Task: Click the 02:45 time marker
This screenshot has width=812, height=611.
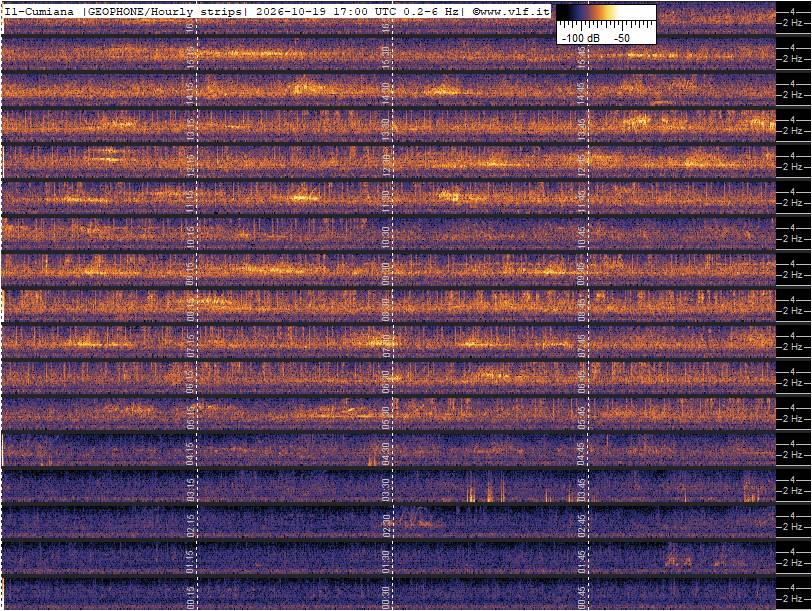Action: 582,526
